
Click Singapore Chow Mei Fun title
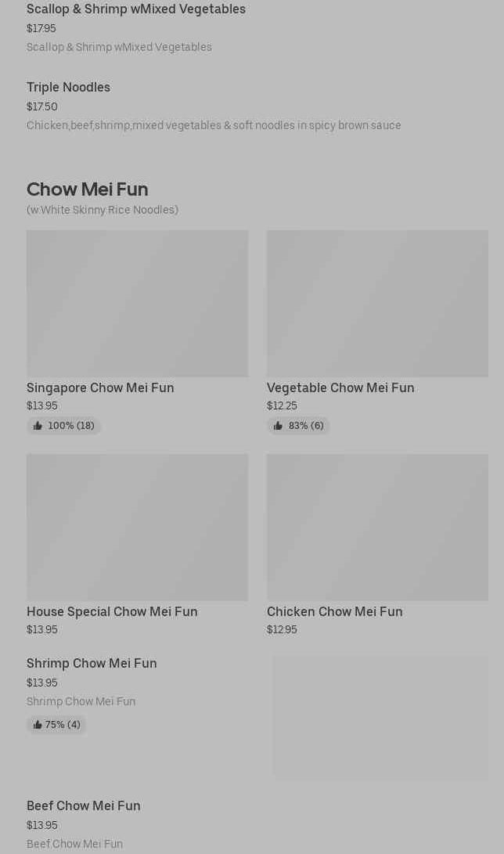pos(100,387)
